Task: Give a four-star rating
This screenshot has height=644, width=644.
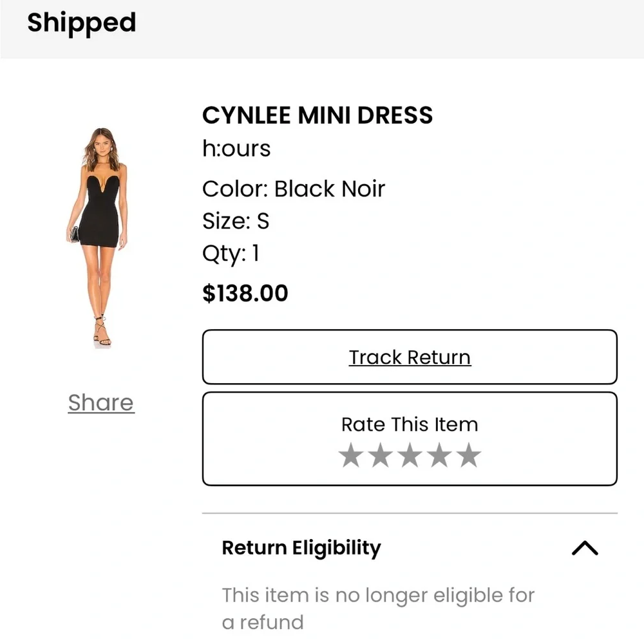Action: (439, 455)
